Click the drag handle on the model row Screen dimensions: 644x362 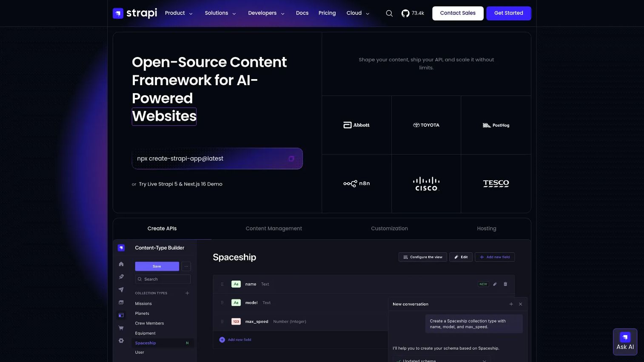tap(222, 303)
